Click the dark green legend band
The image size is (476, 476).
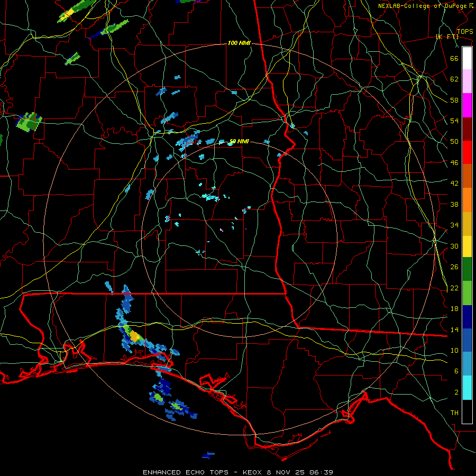[x=467, y=269]
